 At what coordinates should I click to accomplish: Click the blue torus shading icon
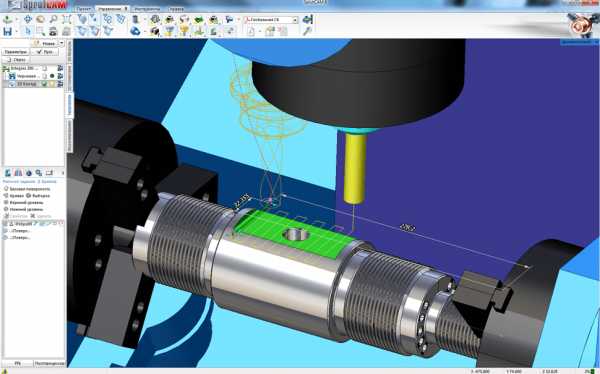click(135, 31)
